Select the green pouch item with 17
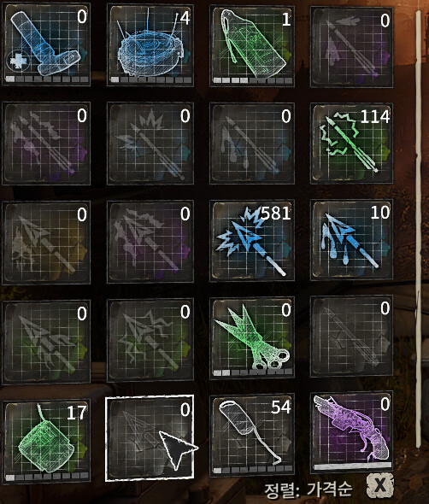Screen dimensions: 429x504 coord(46,440)
